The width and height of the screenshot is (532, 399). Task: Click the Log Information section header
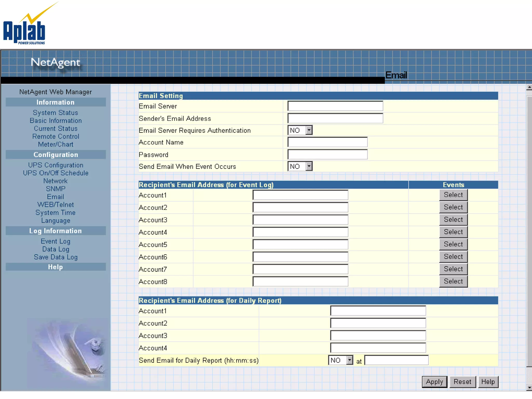(56, 231)
